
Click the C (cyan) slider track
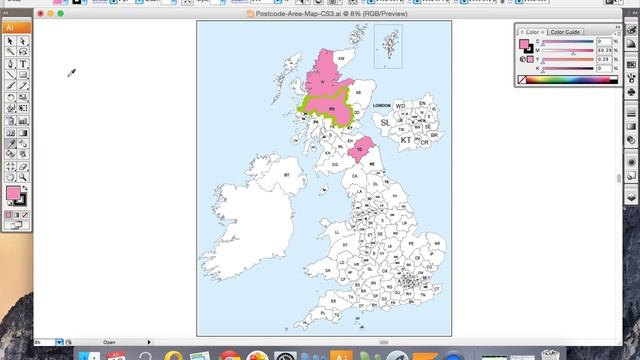[x=568, y=42]
